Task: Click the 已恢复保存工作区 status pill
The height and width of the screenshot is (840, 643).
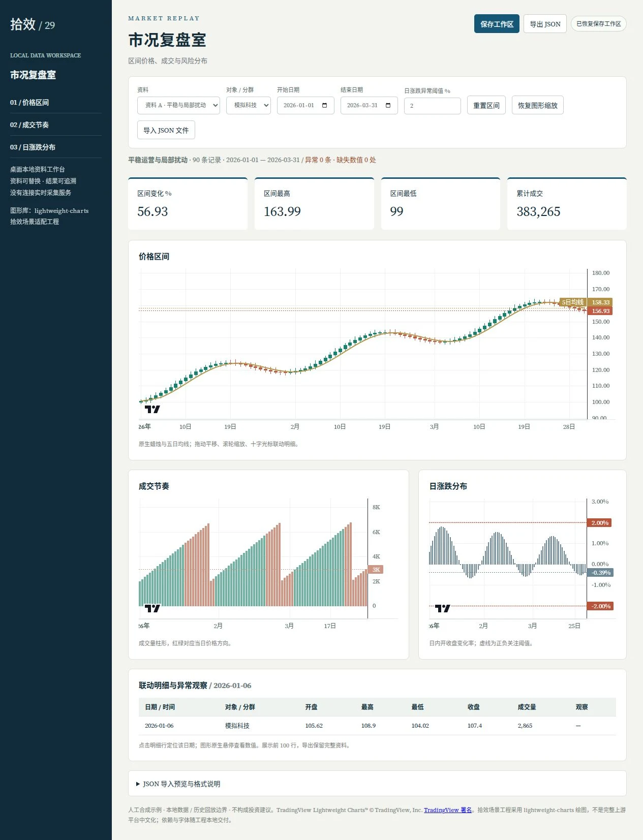Action: [598, 24]
